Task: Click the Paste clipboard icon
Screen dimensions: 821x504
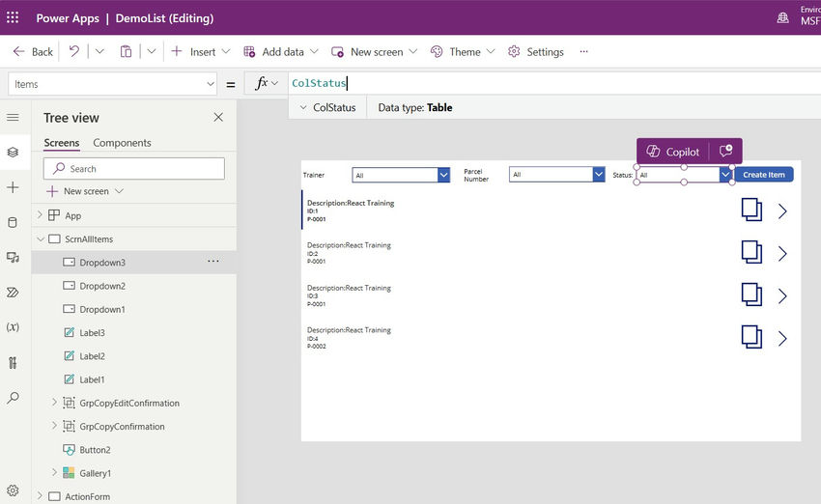Action: (126, 51)
